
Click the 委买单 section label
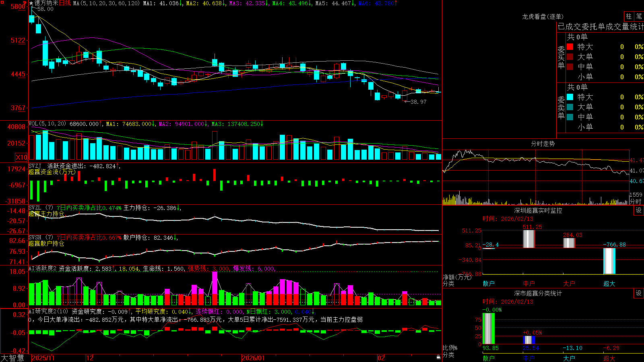click(561, 57)
